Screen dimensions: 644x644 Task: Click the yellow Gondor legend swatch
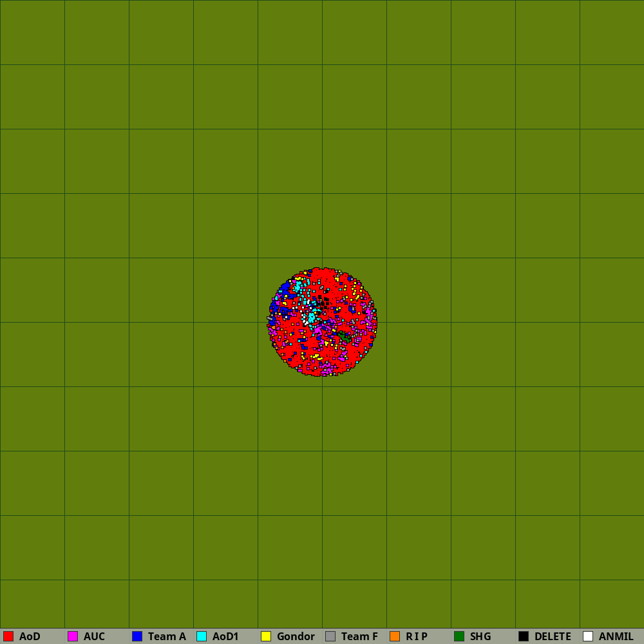pos(266,636)
